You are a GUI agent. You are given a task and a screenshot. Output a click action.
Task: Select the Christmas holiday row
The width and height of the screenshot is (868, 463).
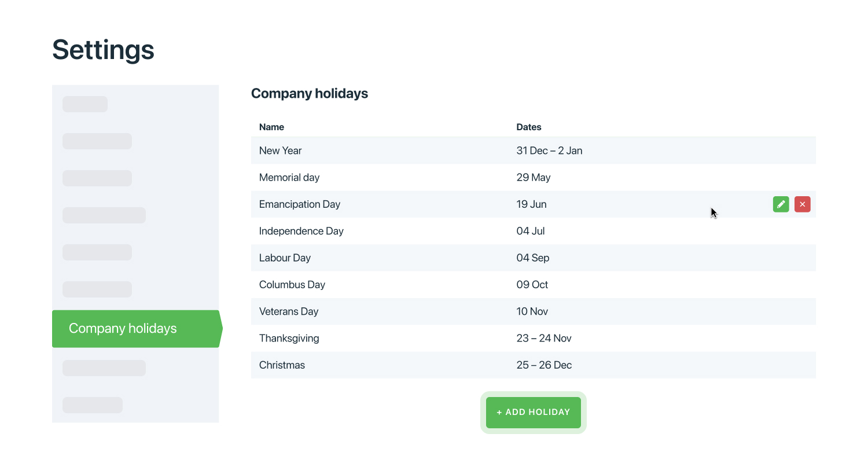282,365
